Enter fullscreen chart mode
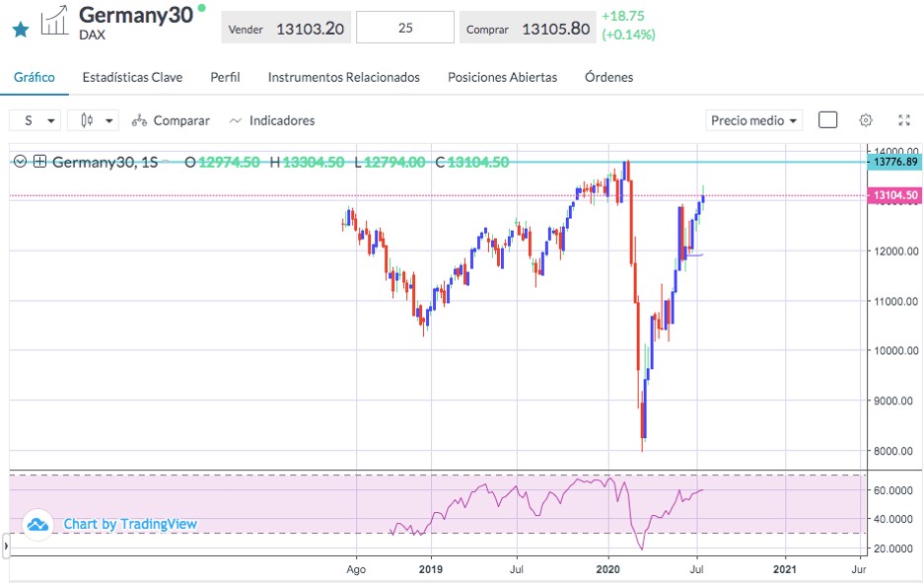 (904, 120)
